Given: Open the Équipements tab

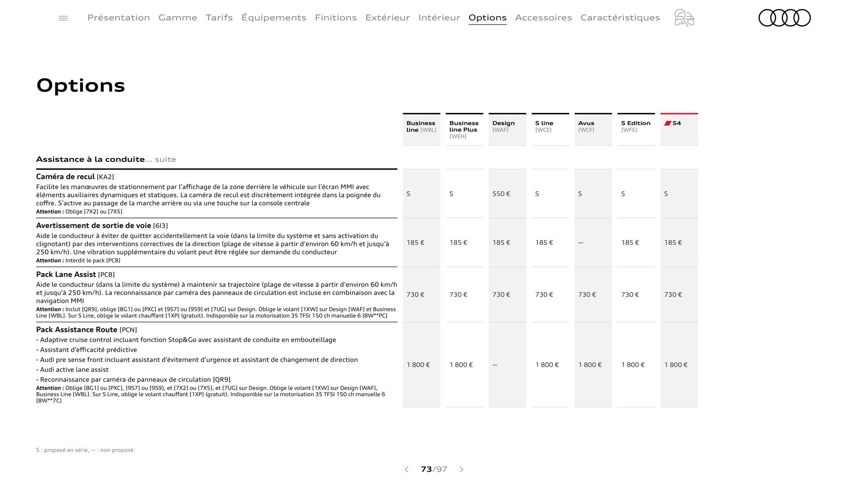Looking at the screenshot, I should tap(274, 17).
